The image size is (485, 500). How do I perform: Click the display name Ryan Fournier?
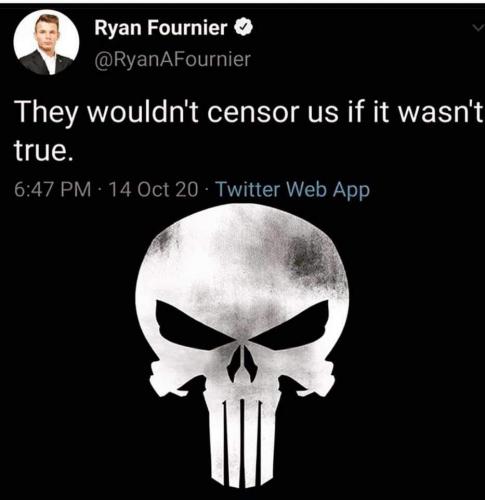(x=161, y=28)
